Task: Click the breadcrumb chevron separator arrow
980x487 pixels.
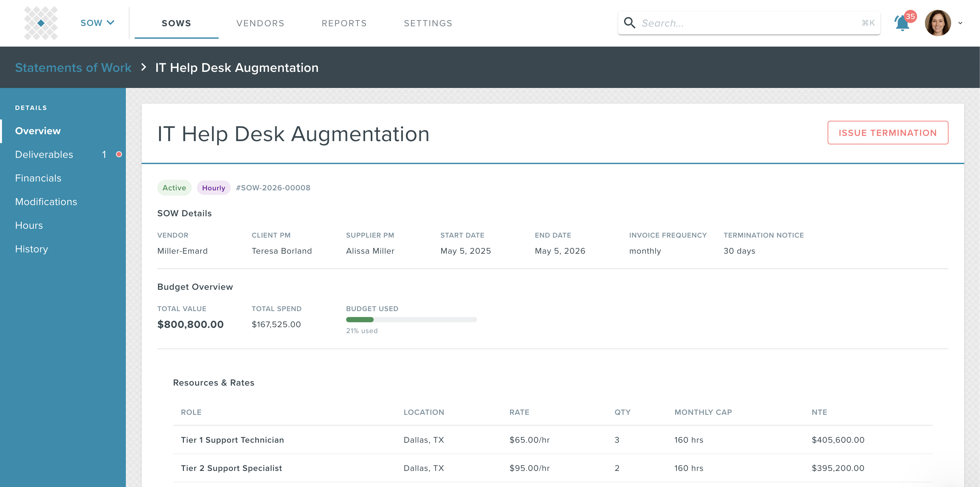Action: click(144, 67)
